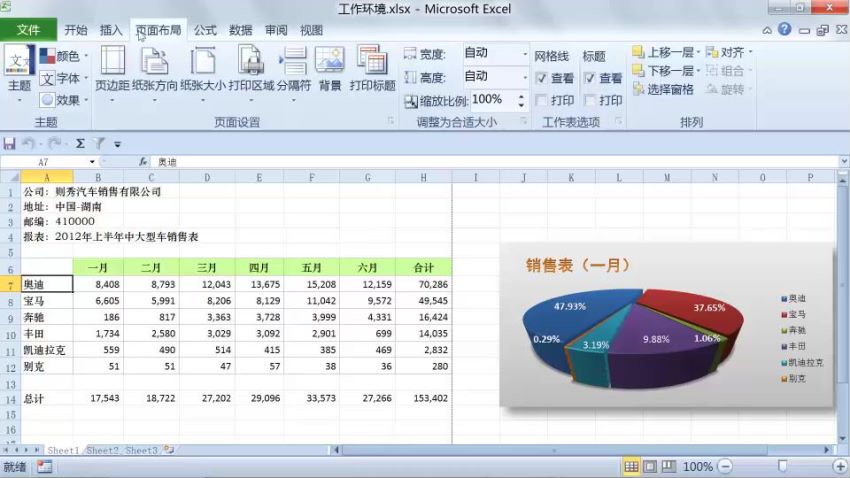Click the Undo arrow

[28, 144]
